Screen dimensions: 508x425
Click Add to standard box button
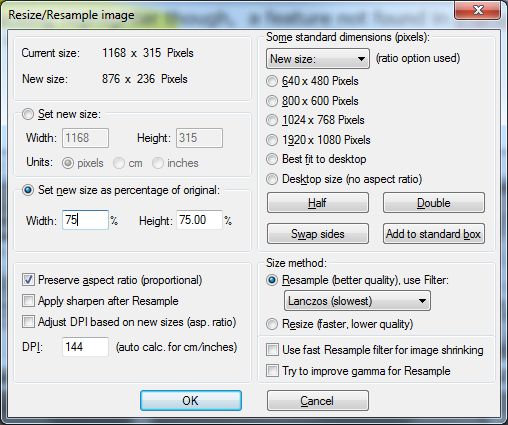[434, 234]
